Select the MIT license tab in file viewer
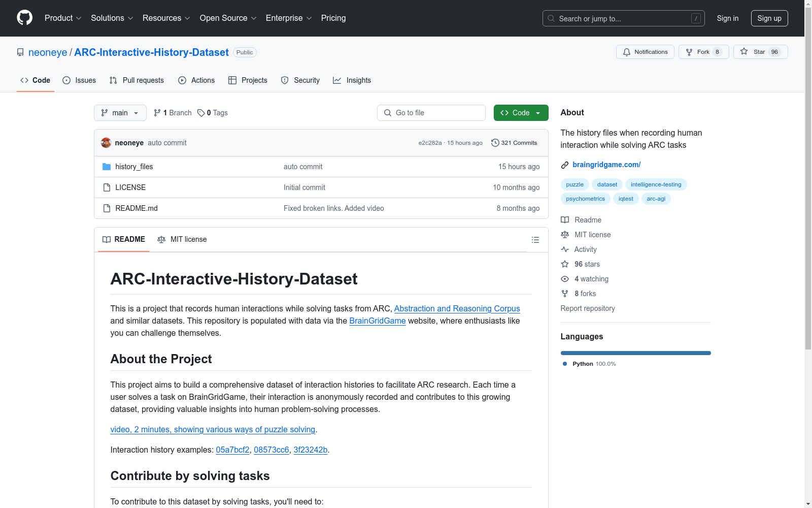Screen dimensions: 812x508 182,239
